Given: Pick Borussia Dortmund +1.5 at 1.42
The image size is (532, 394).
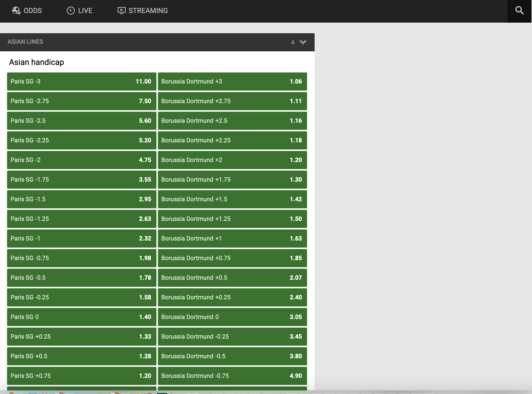Looking at the screenshot, I should click(x=232, y=199).
